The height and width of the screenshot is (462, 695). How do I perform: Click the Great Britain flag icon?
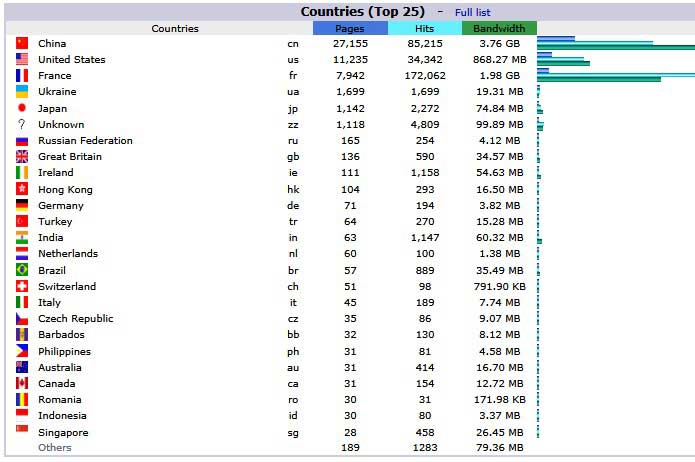pyautogui.click(x=22, y=157)
